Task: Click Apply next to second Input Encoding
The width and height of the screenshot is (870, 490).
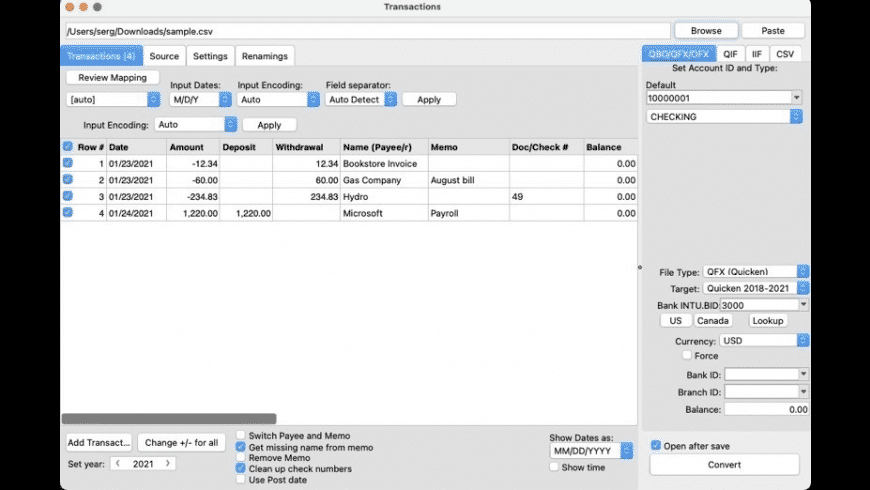Action: click(269, 125)
